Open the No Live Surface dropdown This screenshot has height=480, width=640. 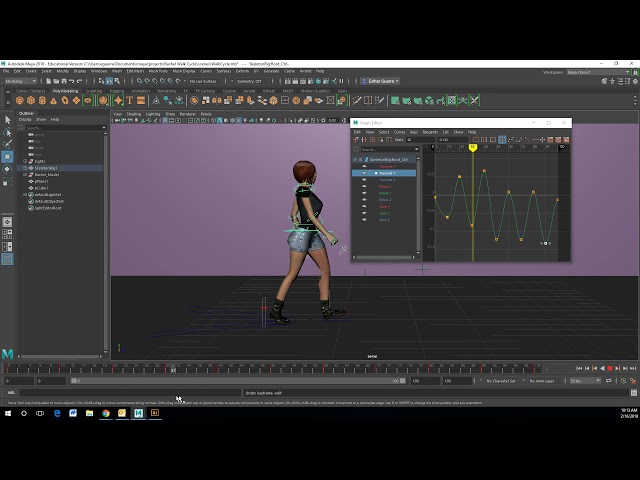pos(204,81)
